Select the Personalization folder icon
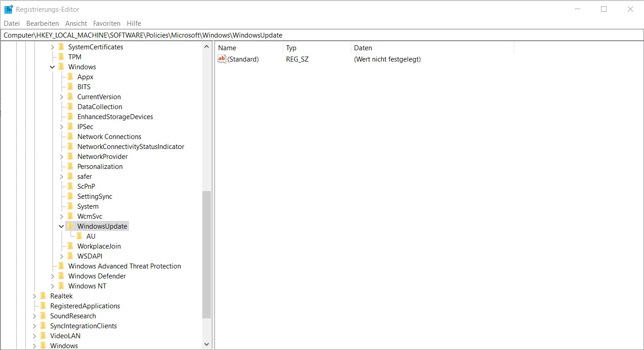Image resolution: width=644 pixels, height=350 pixels. coord(70,166)
